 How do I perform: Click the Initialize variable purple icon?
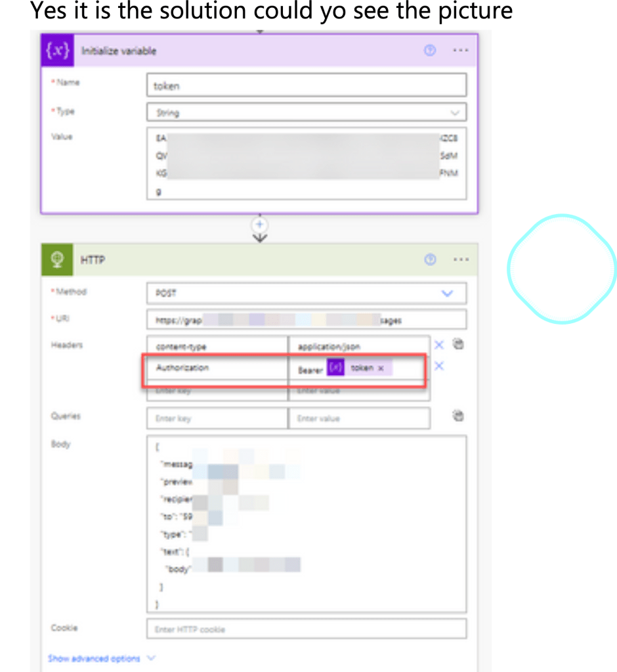(x=57, y=51)
